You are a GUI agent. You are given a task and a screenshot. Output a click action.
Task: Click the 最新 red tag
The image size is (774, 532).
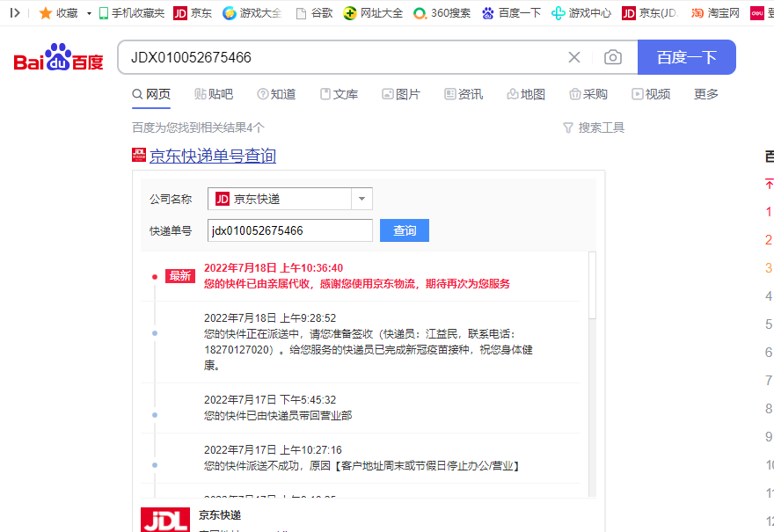point(180,276)
